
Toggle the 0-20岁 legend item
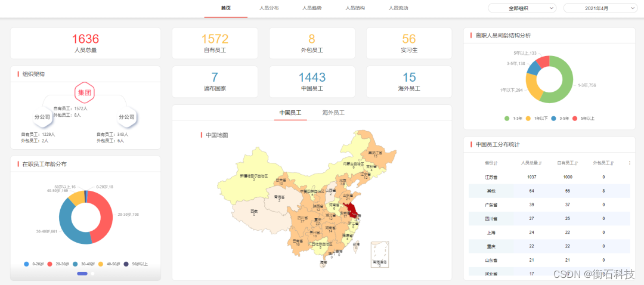(33, 264)
